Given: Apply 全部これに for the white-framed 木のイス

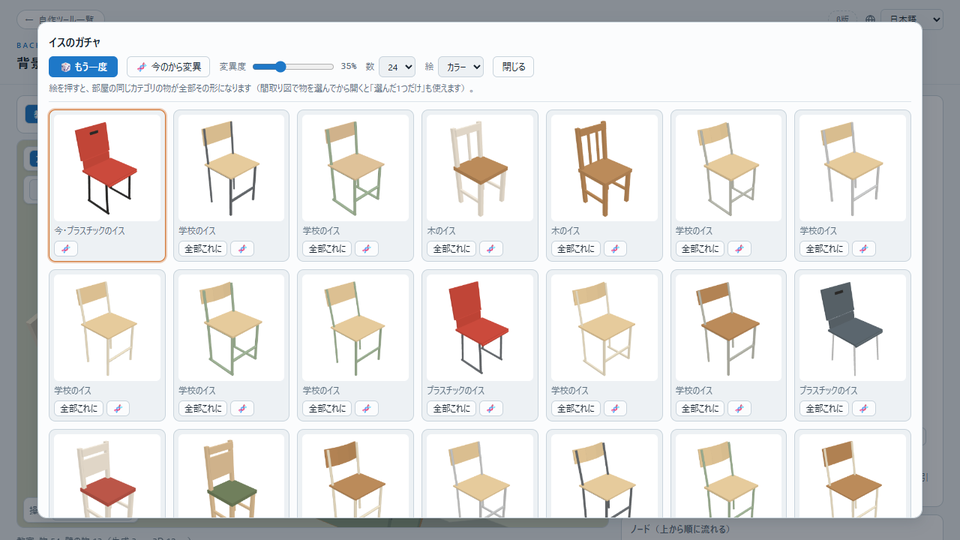Looking at the screenshot, I should click(452, 249).
